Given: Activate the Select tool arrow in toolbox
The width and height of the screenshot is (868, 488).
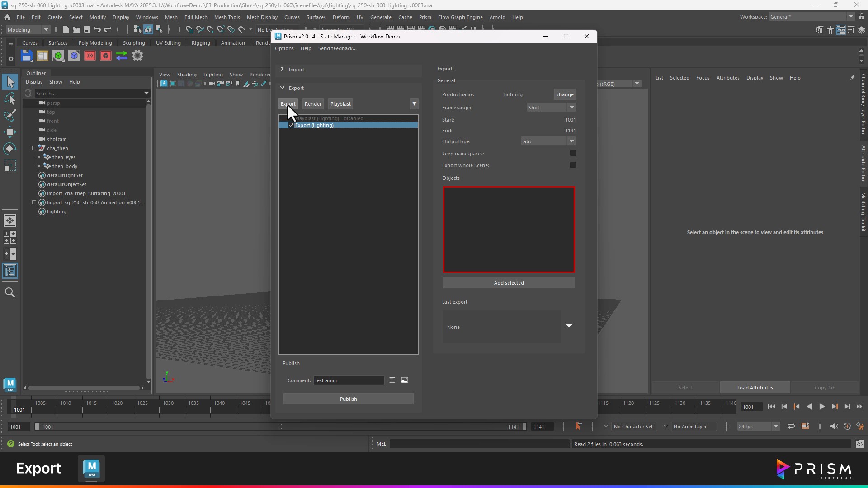Looking at the screenshot, I should (x=10, y=82).
